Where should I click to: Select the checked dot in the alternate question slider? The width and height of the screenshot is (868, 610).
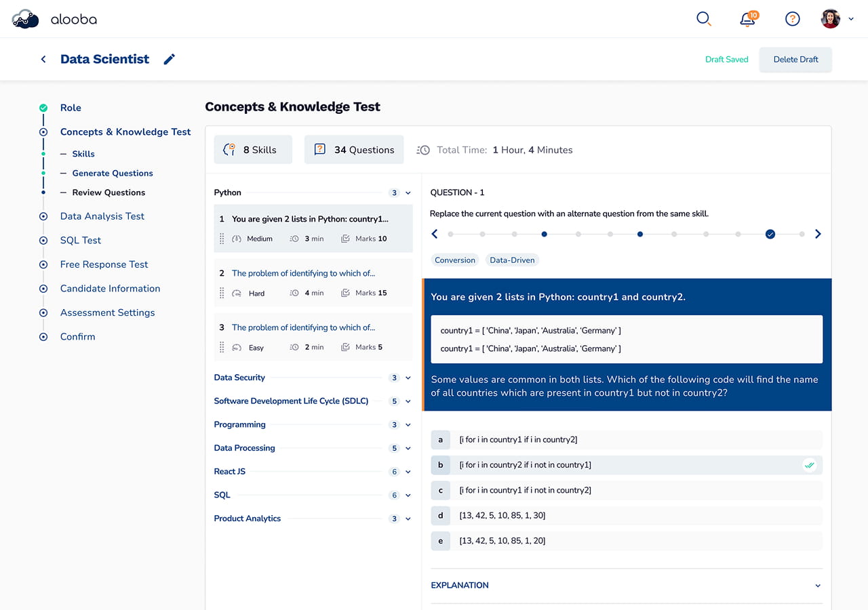tap(770, 234)
